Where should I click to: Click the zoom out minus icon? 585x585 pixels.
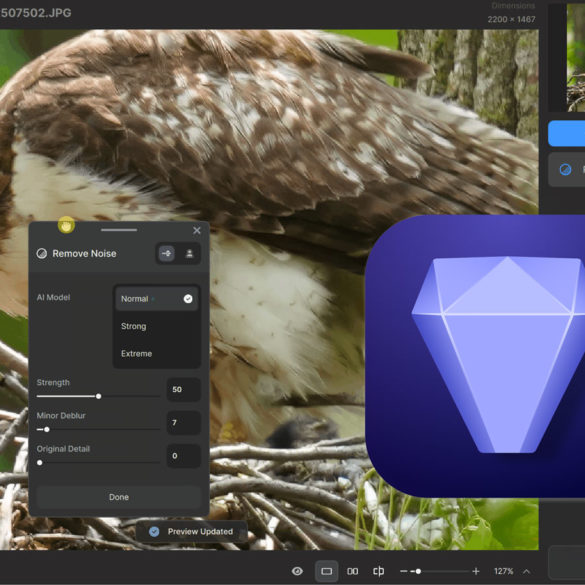tap(403, 571)
